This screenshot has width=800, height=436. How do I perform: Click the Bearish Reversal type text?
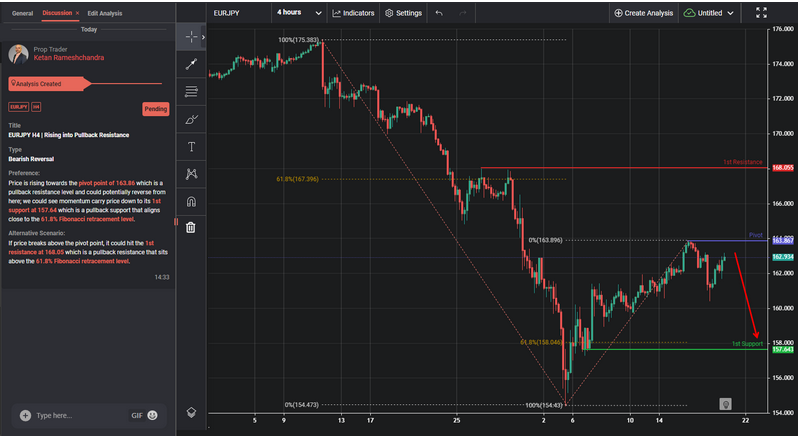point(31,159)
